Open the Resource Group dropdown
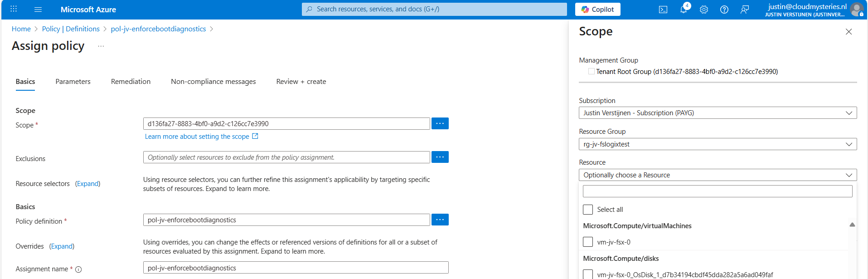Image resolution: width=868 pixels, height=279 pixels. coord(718,144)
